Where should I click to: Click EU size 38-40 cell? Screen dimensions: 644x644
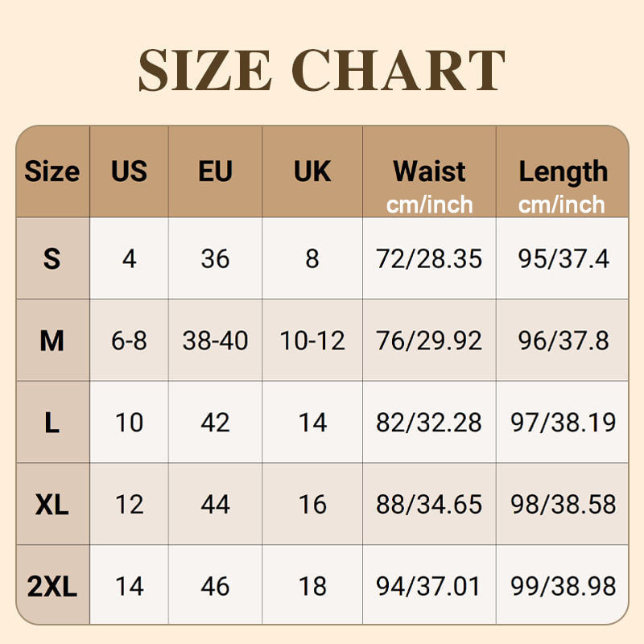(215, 341)
